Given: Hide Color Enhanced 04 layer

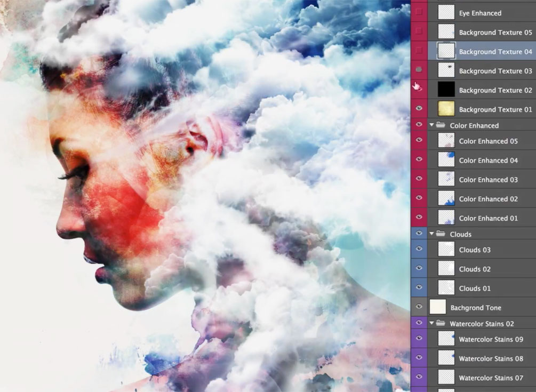Looking at the screenshot, I should [419, 159].
